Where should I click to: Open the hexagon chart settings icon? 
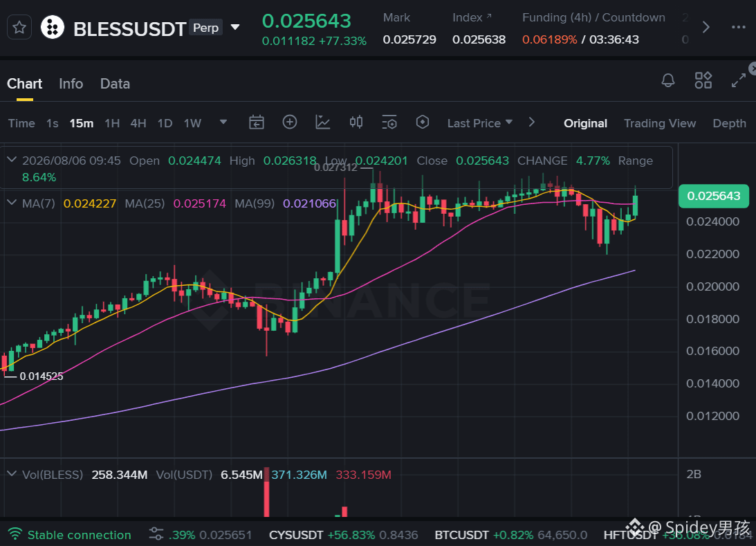423,122
